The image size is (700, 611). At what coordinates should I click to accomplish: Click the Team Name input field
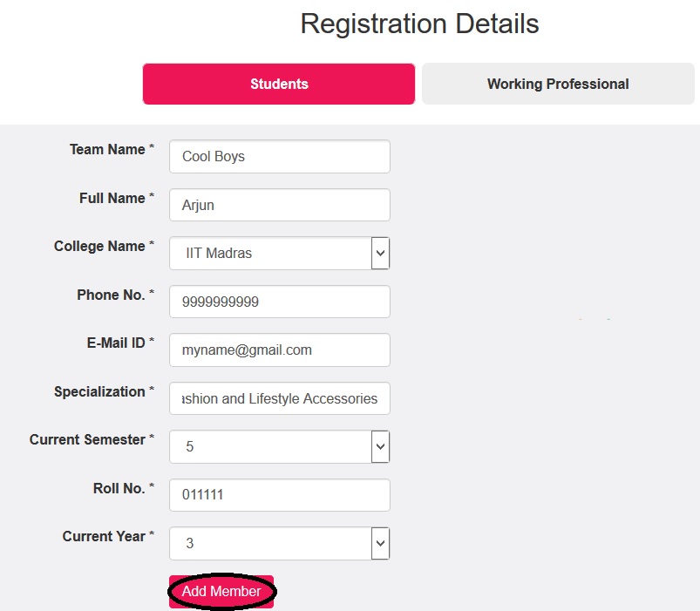pyautogui.click(x=279, y=157)
